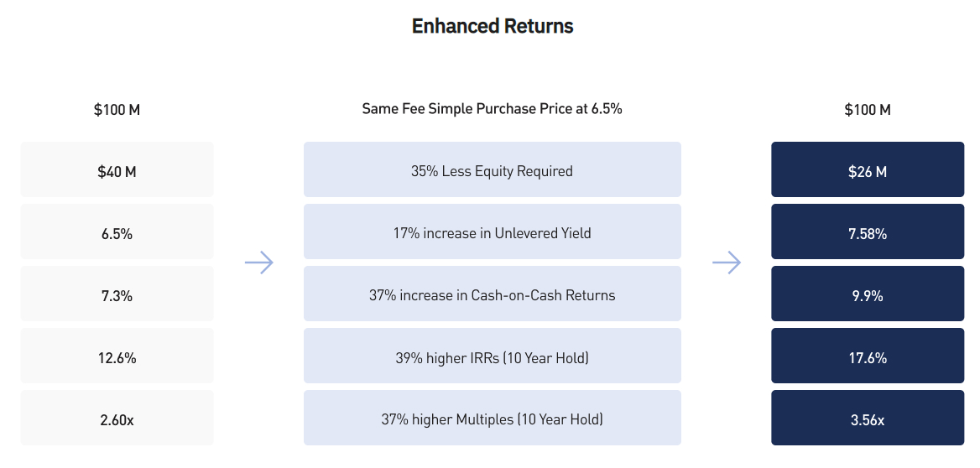This screenshot has width=980, height=468.
Task: Select the 7.58% dark navy box
Action: [868, 231]
